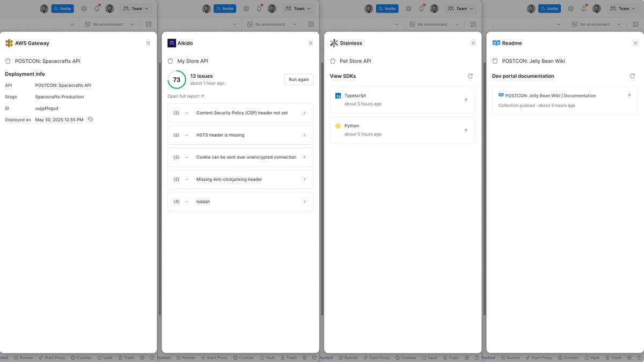Click the 12 issues heading in Aikido

201,76
